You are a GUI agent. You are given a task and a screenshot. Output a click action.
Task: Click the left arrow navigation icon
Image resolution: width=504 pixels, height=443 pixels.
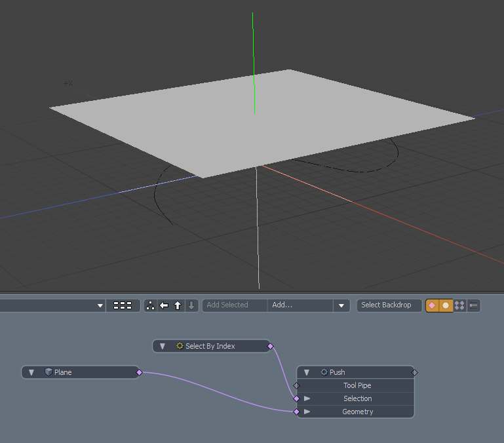pyautogui.click(x=164, y=305)
